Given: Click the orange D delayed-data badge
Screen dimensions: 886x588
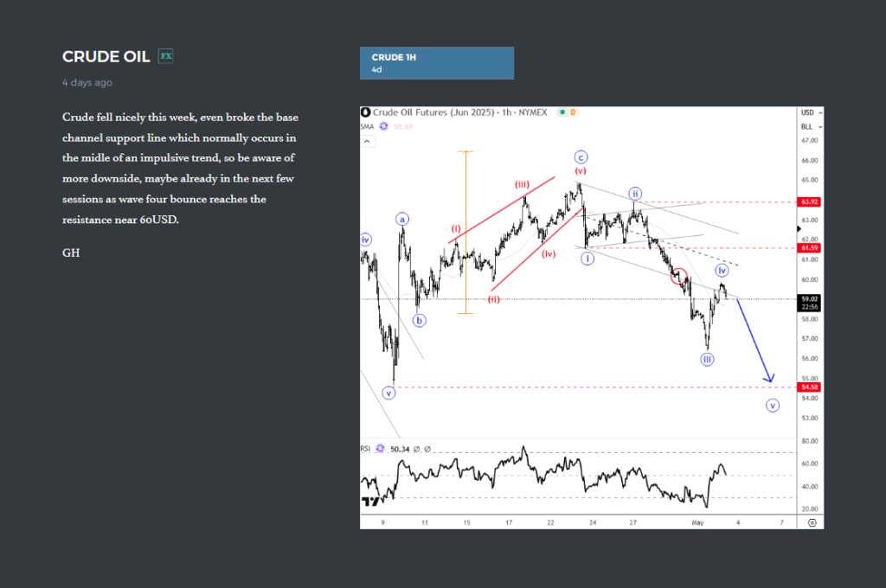Looking at the screenshot, I should click(x=573, y=112).
